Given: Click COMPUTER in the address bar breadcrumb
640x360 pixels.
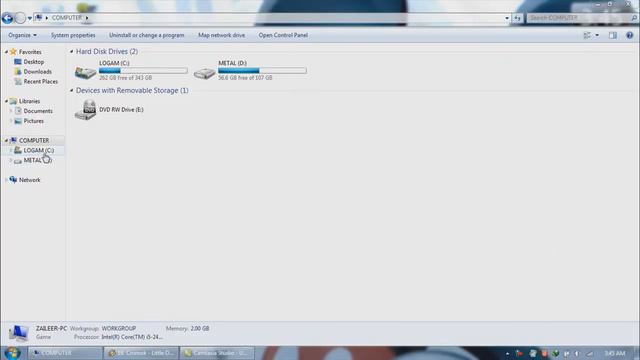Looking at the screenshot, I should pos(66,18).
